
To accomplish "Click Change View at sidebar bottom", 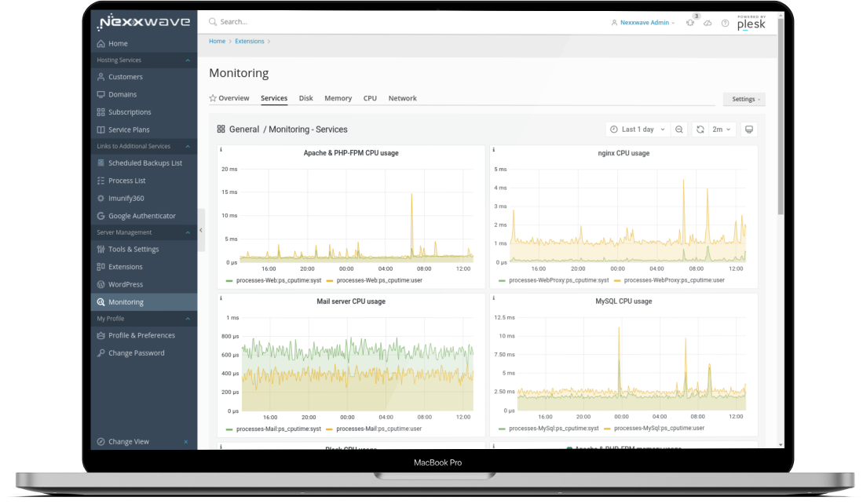I will 129,441.
